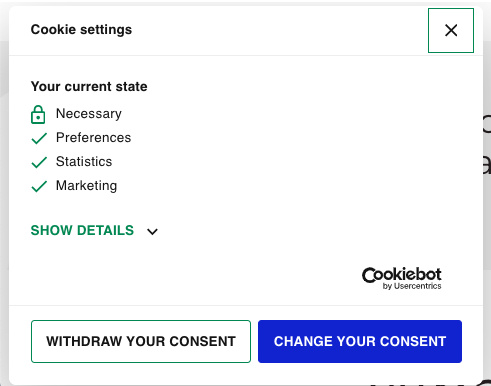Click the chevron arrow beside Show Details

[152, 231]
